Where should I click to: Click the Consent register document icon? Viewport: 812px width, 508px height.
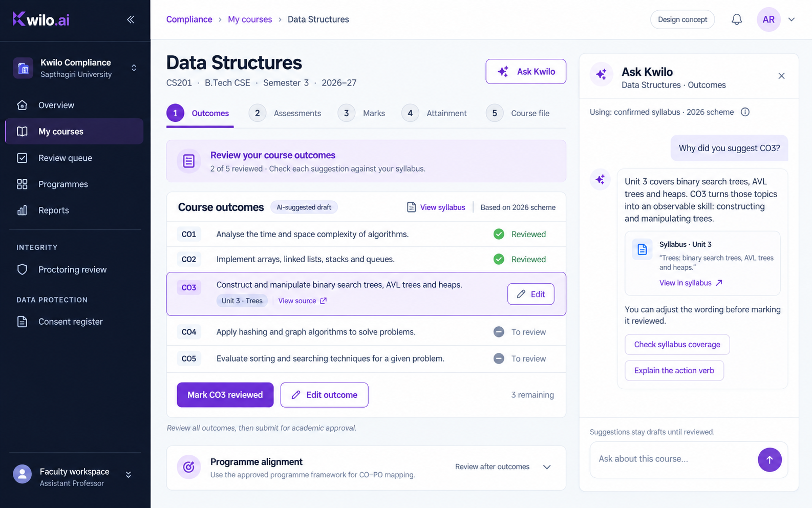pyautogui.click(x=22, y=322)
